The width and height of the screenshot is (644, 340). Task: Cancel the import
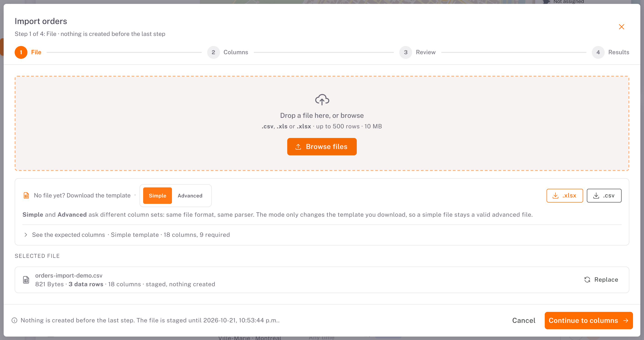pyautogui.click(x=524, y=321)
